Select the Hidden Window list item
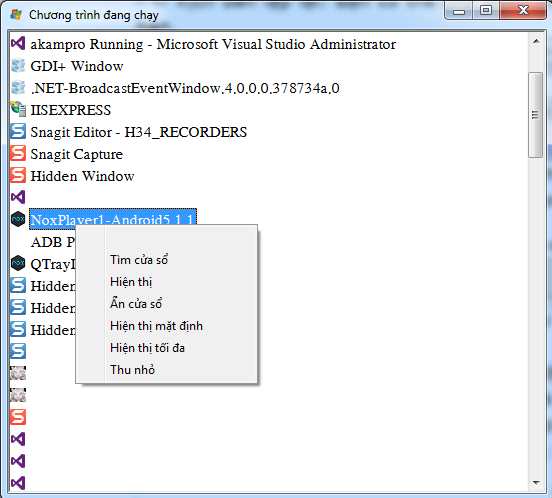The image size is (552, 498). [x=82, y=176]
